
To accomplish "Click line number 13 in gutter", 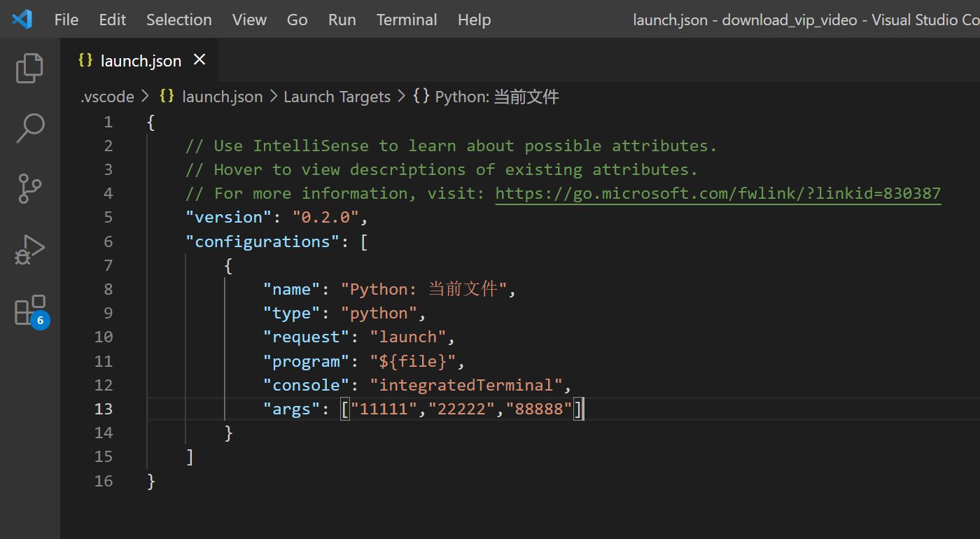I will coord(104,409).
